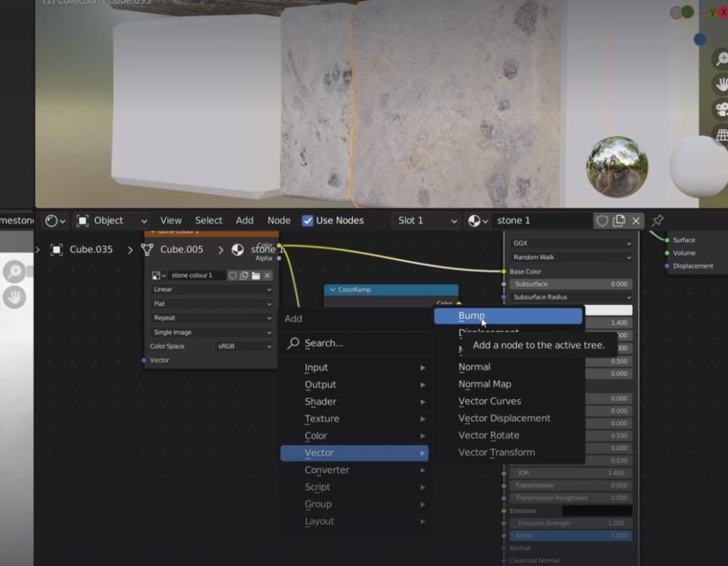Open the Linear interpolation dropdown

(x=212, y=289)
